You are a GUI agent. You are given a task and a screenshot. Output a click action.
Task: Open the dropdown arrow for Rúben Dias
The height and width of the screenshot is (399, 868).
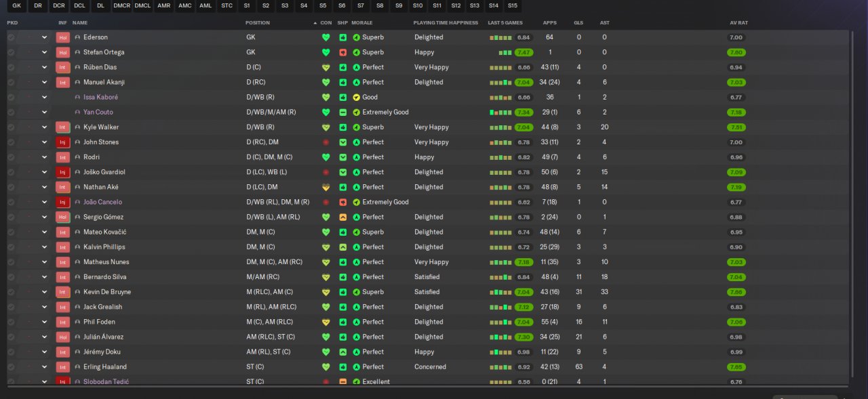point(45,67)
